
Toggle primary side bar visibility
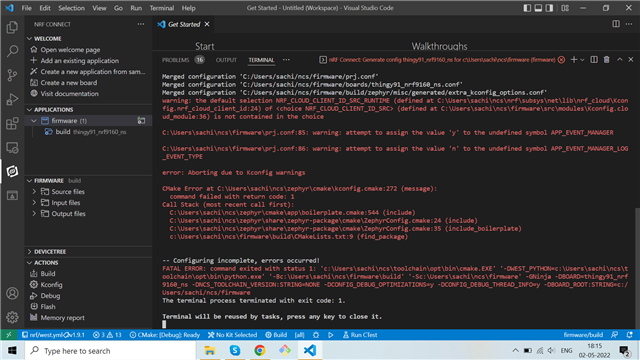tap(527, 8)
